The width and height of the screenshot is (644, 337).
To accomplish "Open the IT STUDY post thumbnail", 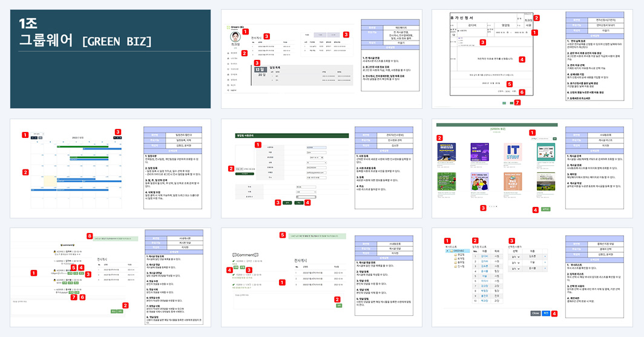I will 513,152.
